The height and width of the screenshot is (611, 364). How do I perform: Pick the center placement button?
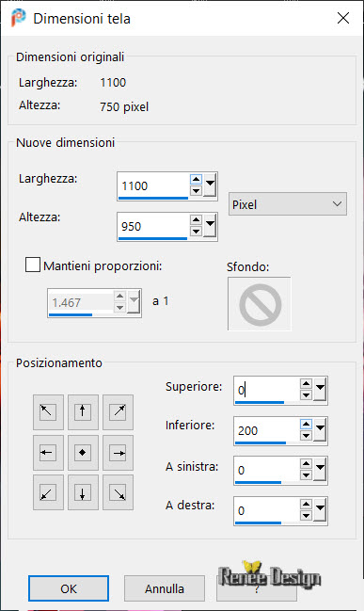[83, 453]
